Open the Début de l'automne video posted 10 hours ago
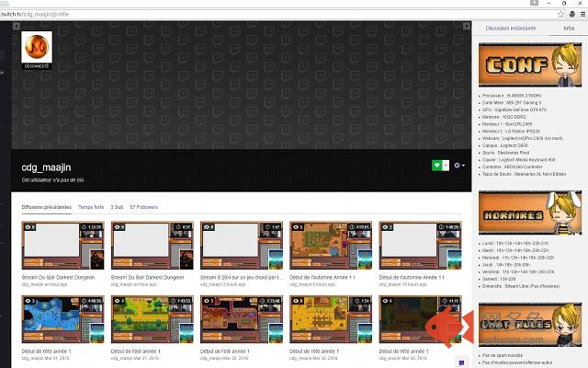588x368 pixels. [421, 246]
